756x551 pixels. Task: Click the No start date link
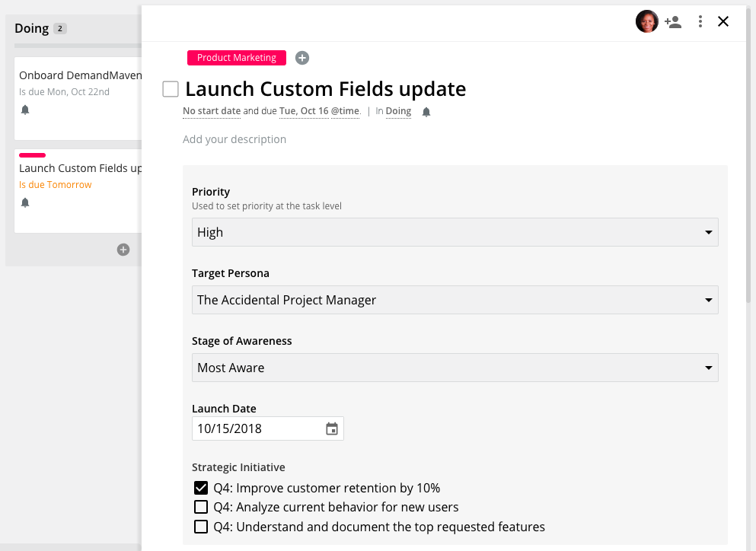click(212, 111)
